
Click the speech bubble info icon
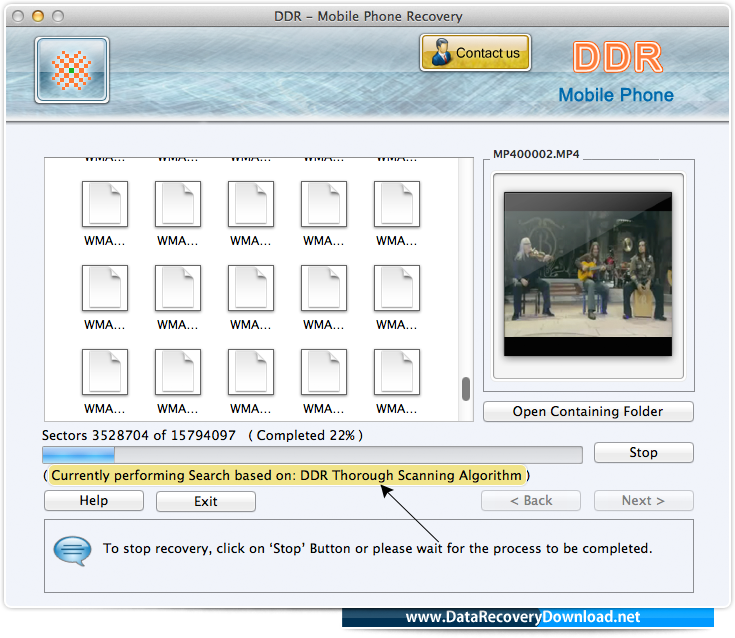point(72,550)
